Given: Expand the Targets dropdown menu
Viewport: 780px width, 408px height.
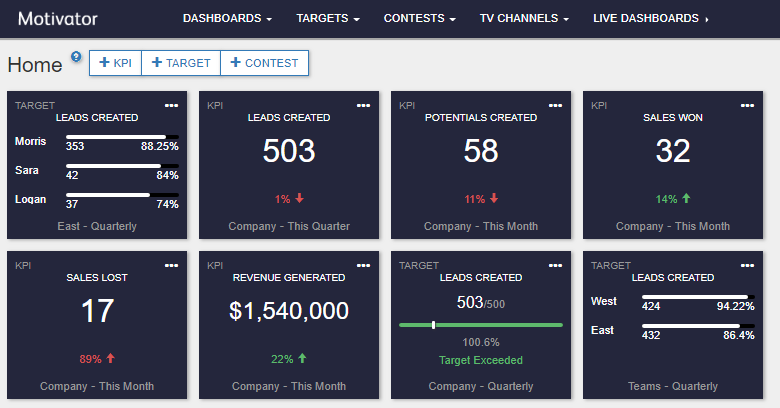Looking at the screenshot, I should (329, 19).
